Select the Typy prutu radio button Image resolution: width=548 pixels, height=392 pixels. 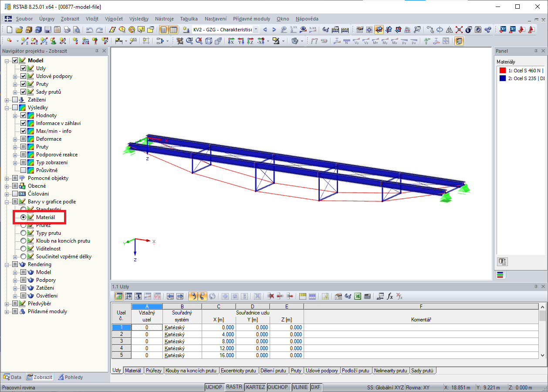(23, 233)
